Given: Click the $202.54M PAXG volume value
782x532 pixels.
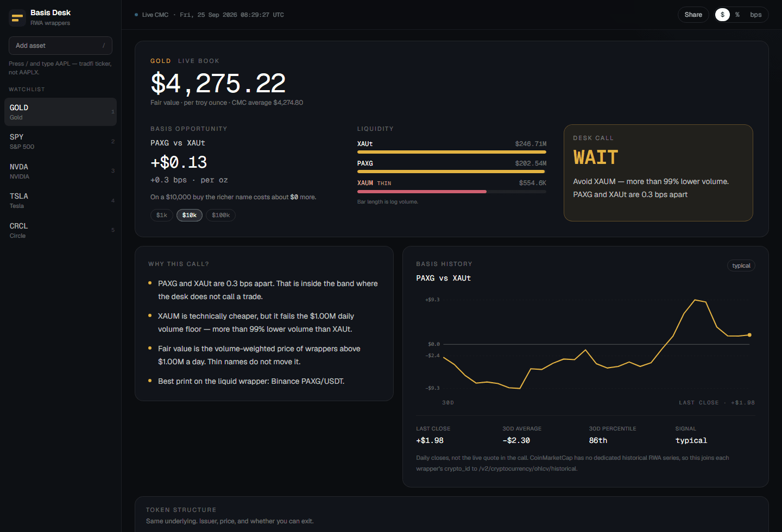Looking at the screenshot, I should [x=531, y=163].
